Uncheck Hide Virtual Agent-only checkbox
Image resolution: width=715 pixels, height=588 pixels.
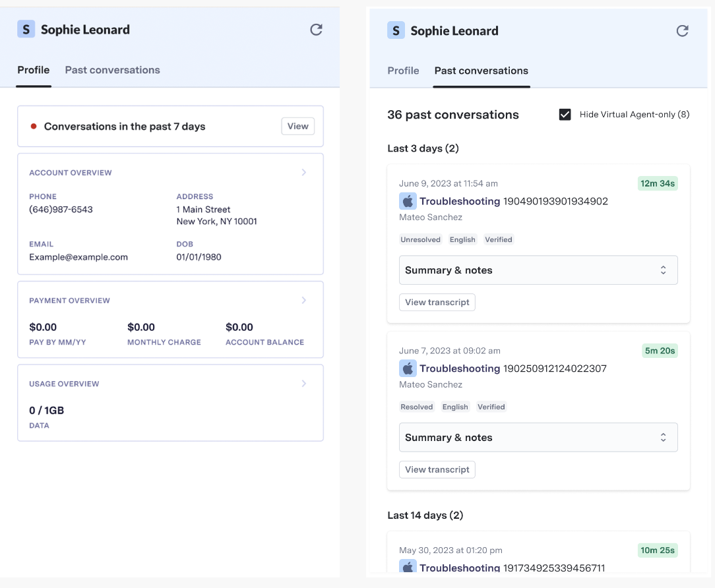(x=565, y=115)
